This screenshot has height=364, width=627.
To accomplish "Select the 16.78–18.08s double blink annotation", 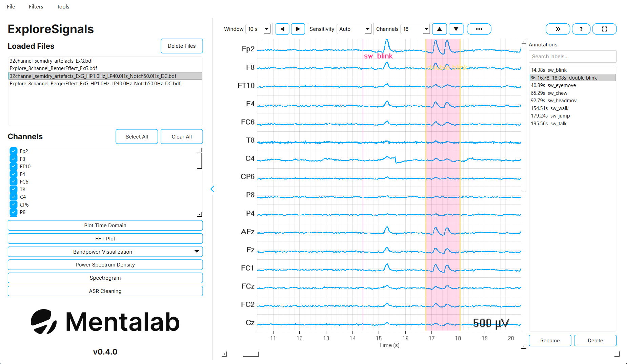I will (x=573, y=78).
